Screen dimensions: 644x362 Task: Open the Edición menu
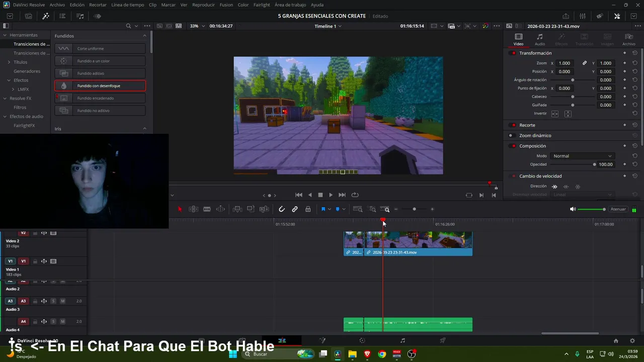(77, 5)
